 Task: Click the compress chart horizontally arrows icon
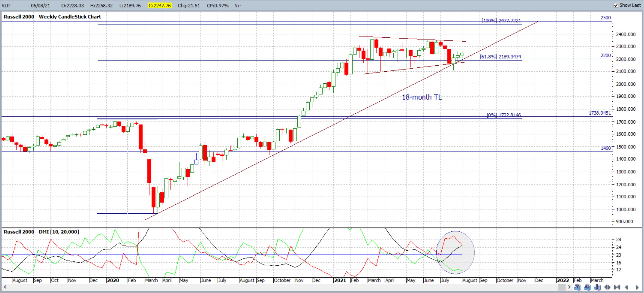coord(617,287)
